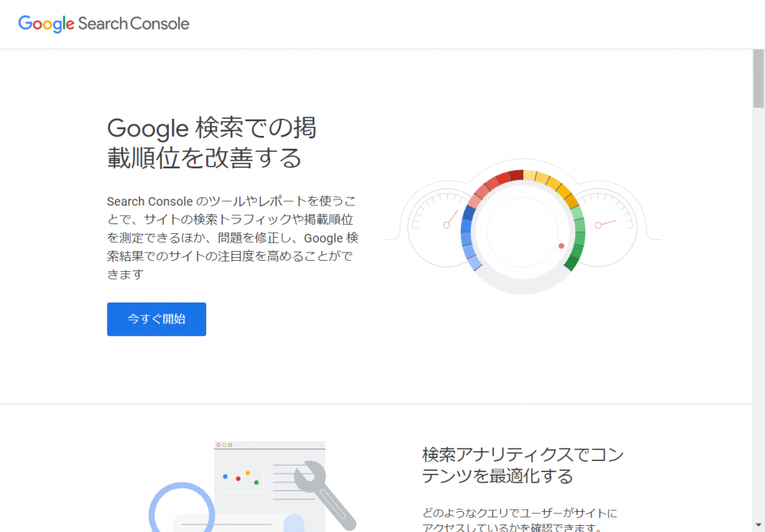Open the Google Search Console logo link
The height and width of the screenshot is (532, 765).
pos(103,23)
